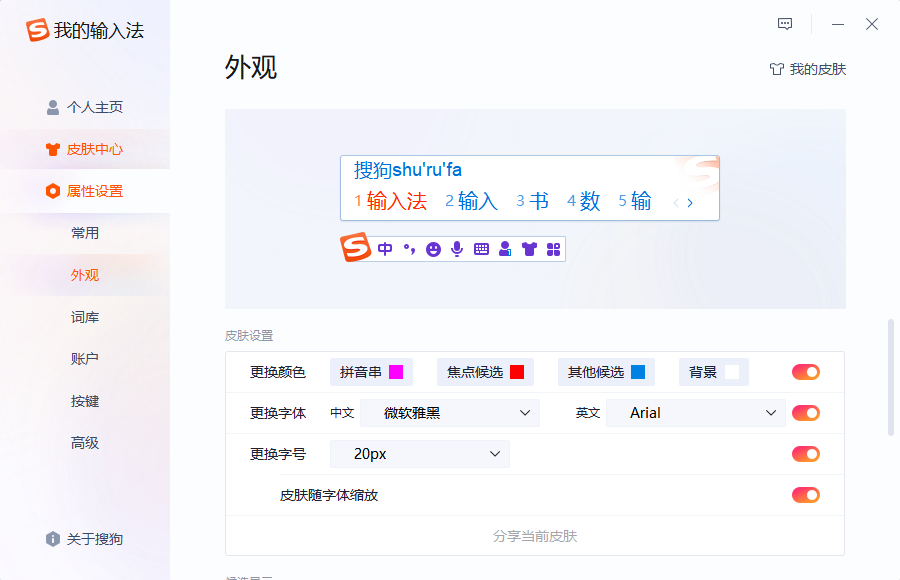Screen dimensions: 900x580
Task: Open the 我的皮肤 link
Action: tap(808, 69)
